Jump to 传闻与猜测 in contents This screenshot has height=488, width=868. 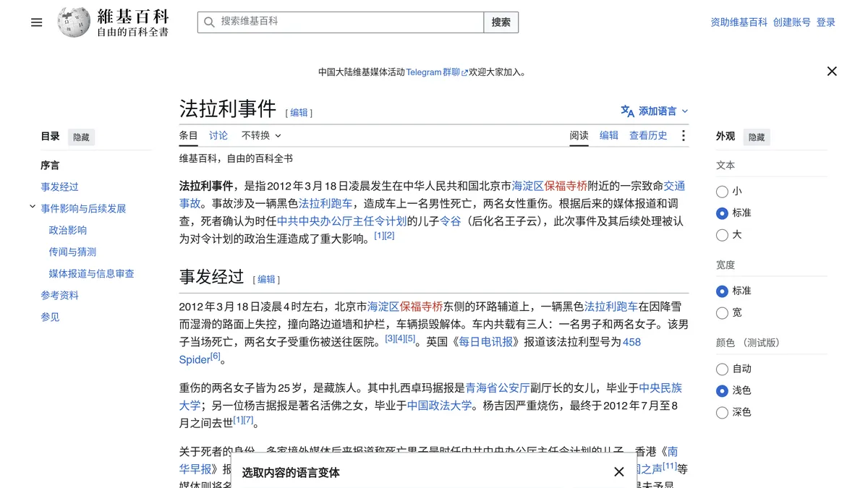72,252
